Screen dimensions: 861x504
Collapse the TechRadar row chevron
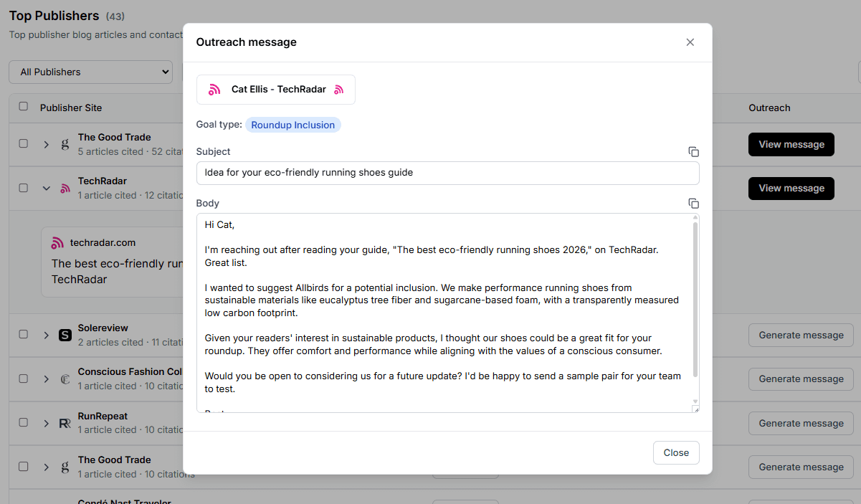click(46, 188)
